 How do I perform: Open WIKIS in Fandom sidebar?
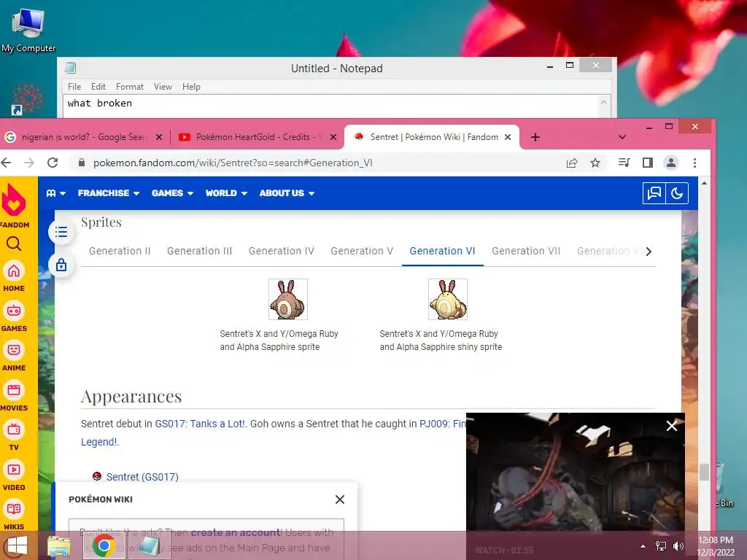14,509
